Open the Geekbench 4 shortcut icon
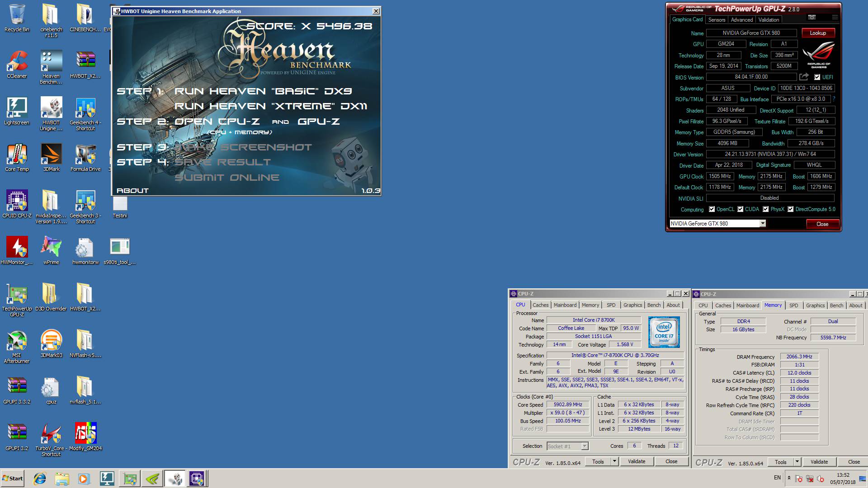Image resolution: width=868 pixels, height=488 pixels. click(85, 114)
